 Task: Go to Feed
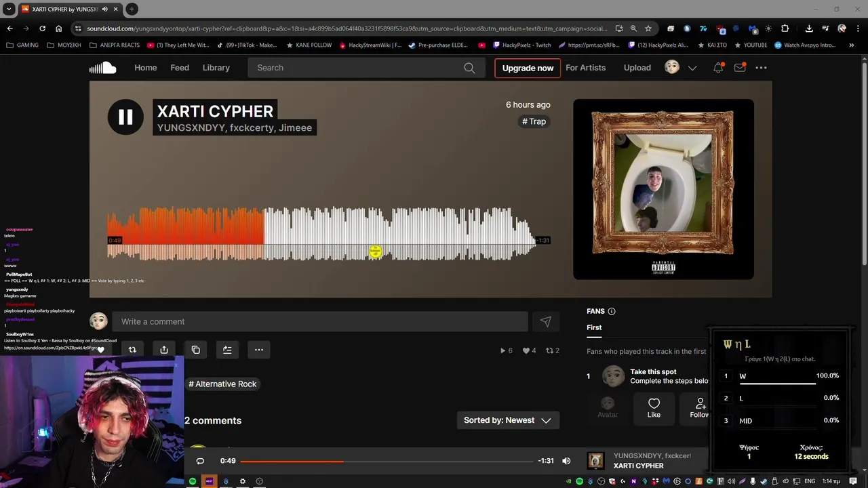pyautogui.click(x=180, y=68)
